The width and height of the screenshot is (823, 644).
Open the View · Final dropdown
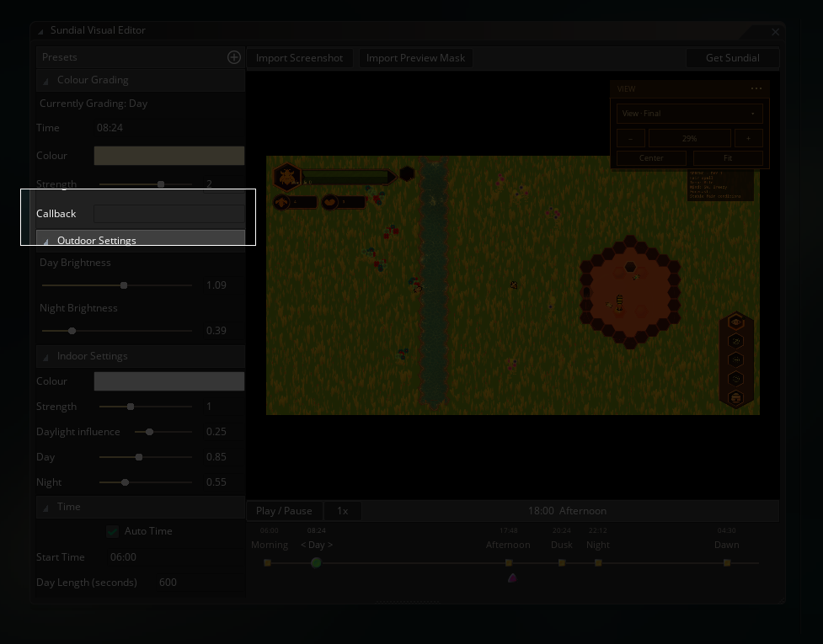tap(690, 114)
